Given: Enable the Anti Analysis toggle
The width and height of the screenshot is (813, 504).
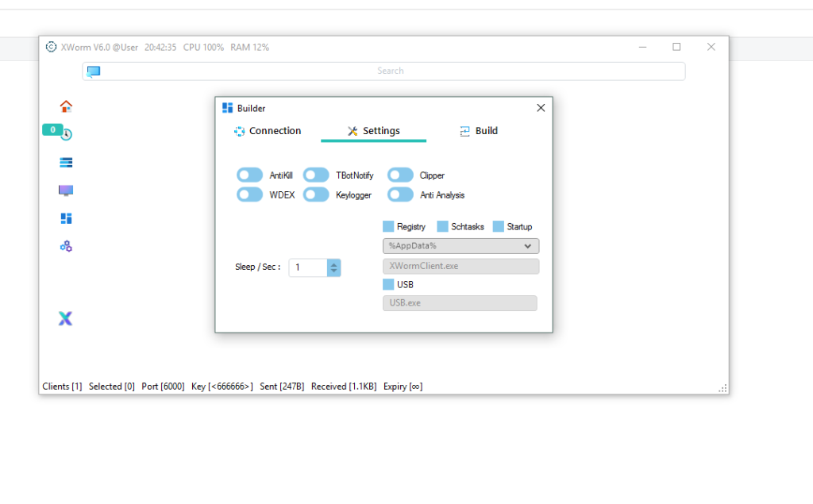Looking at the screenshot, I should [x=400, y=194].
